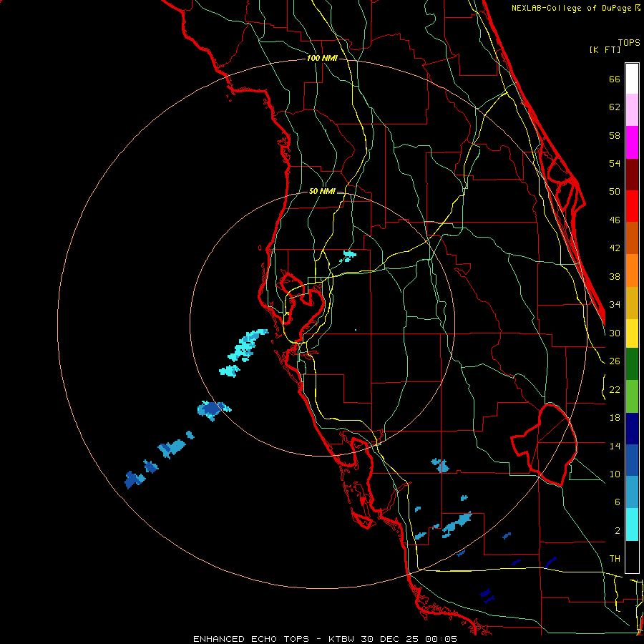Click the '100 NMI' range ring label
The height and width of the screenshot is (644, 644).
322,58
